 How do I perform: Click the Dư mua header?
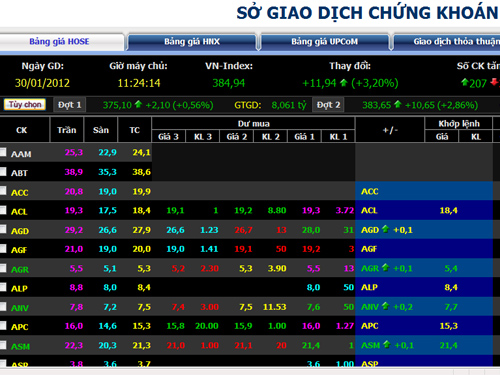tap(253, 124)
